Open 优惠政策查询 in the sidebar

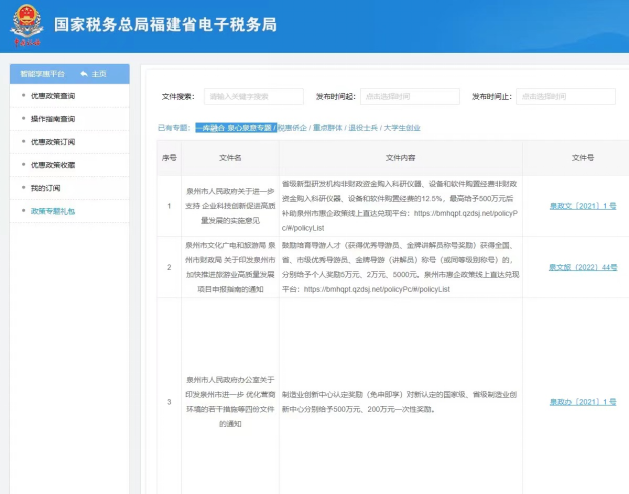[53, 96]
